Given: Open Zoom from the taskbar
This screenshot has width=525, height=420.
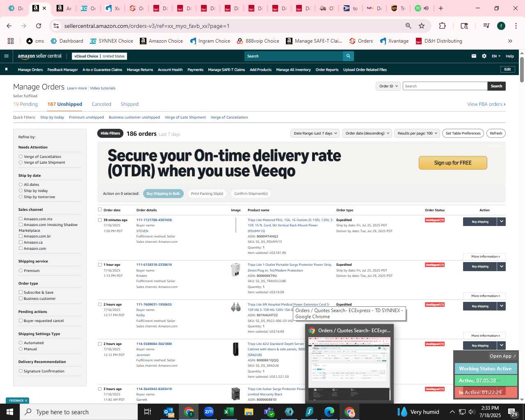Looking at the screenshot, I should [x=209, y=412].
